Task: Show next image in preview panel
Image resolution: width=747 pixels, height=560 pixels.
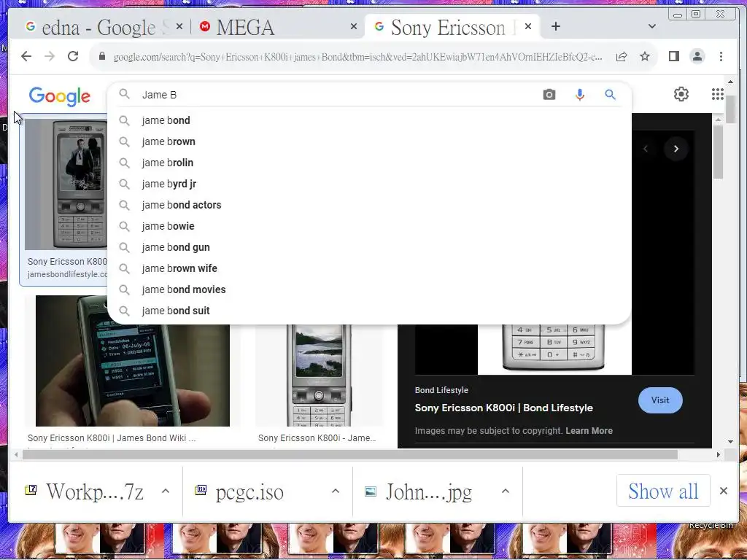Action: [x=676, y=149]
